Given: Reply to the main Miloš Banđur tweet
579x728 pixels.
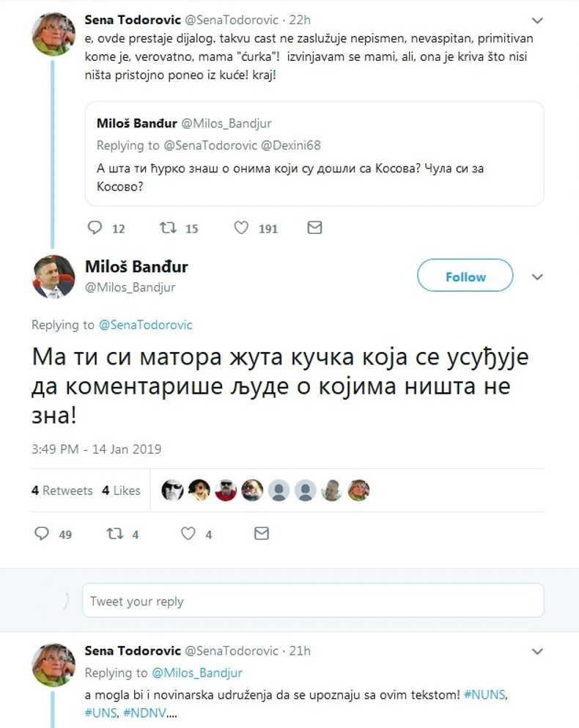Looking at the screenshot, I should point(42,534).
